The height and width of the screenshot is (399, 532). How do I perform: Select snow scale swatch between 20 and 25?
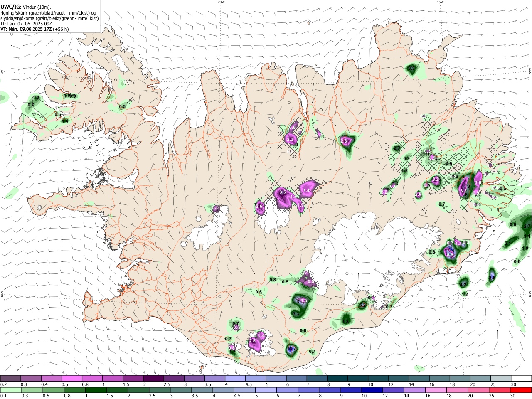point(480,379)
